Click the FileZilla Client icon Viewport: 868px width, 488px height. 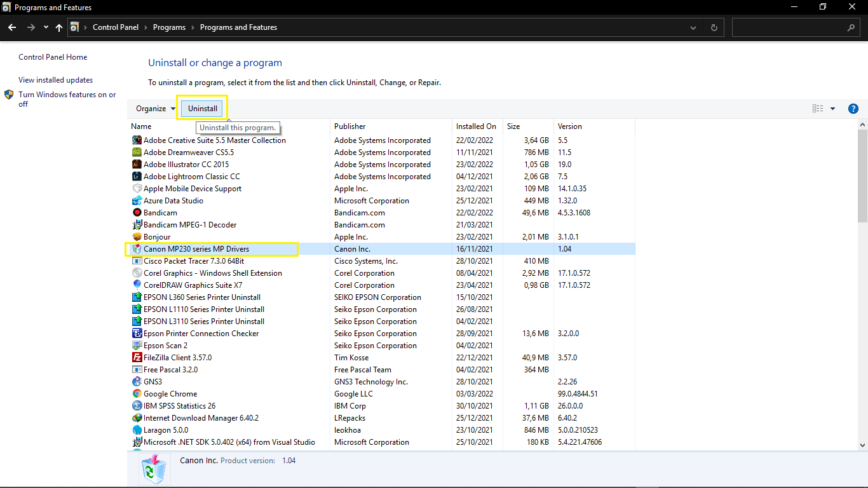tap(137, 358)
